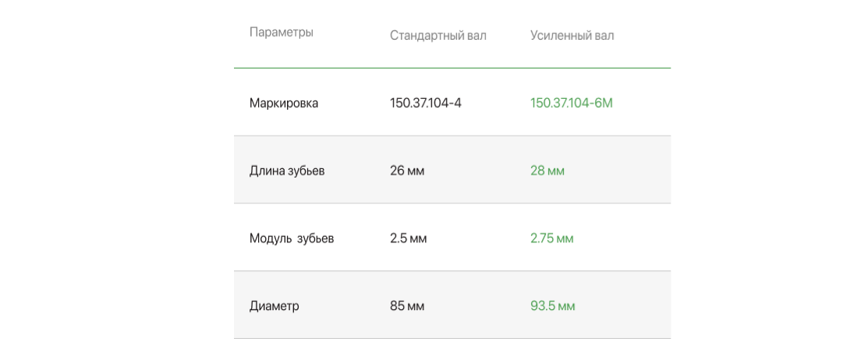
Task: Select the Длина зубьев row label
Action: click(287, 171)
